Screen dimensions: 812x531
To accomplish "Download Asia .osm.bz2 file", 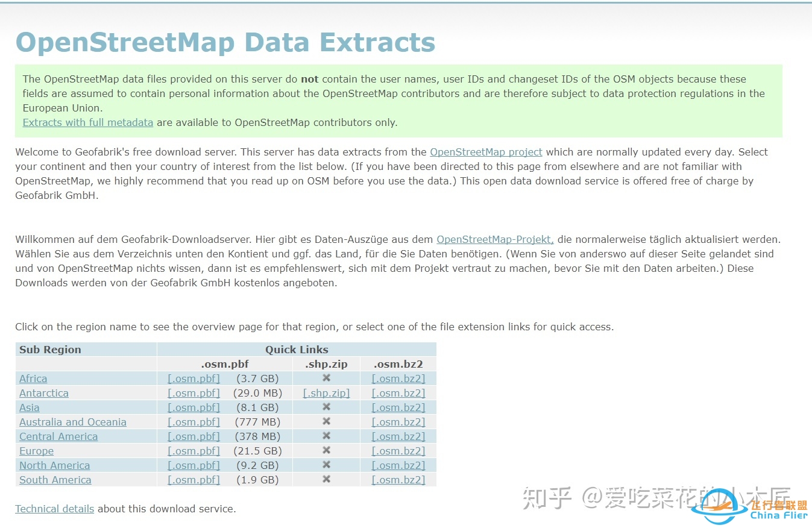I will [398, 407].
